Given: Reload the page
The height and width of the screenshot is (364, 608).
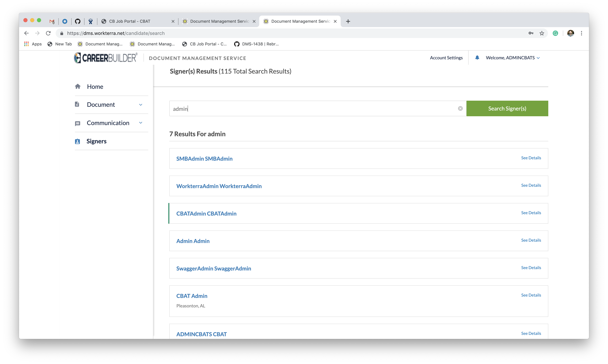Looking at the screenshot, I should pos(48,33).
